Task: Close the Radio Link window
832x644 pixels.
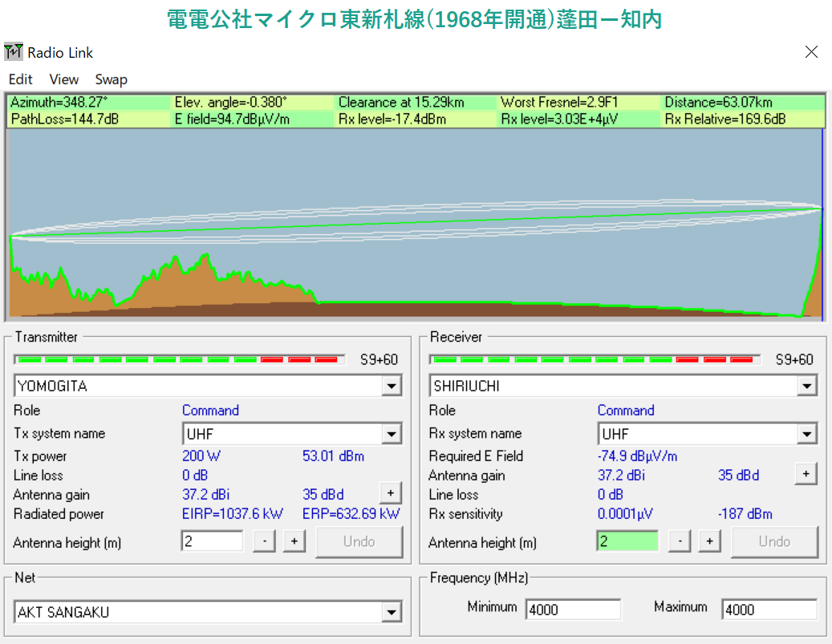Action: pyautogui.click(x=811, y=51)
